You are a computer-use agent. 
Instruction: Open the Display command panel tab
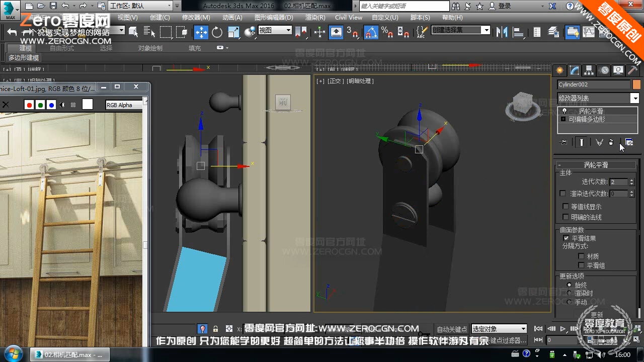618,70
